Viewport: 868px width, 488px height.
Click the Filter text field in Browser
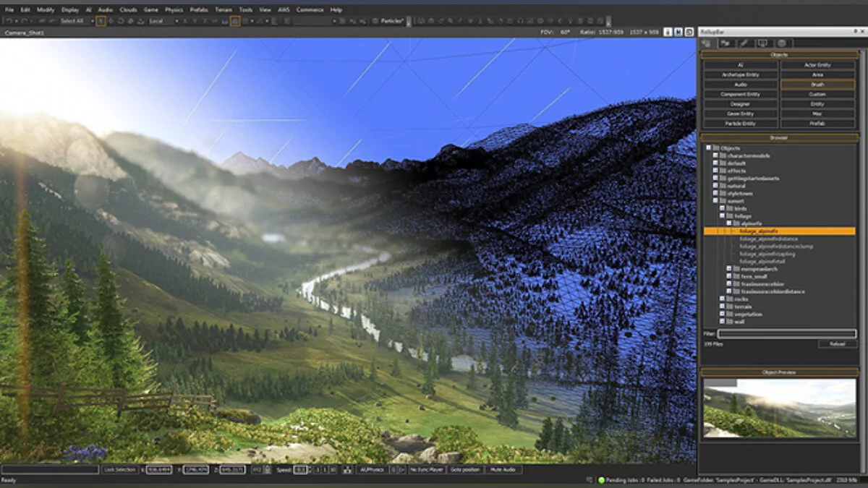(786, 334)
